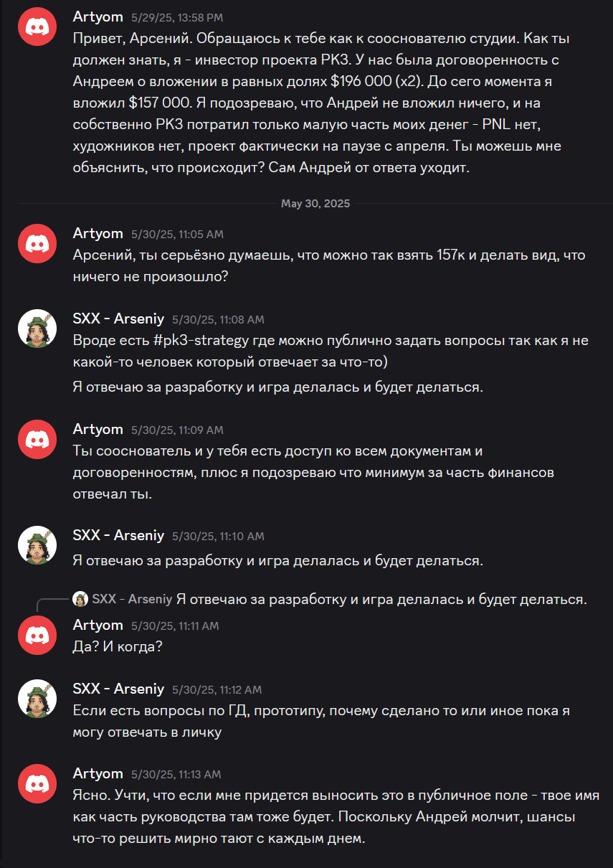Screen dimensions: 613x868
Task: Open Artyom's avatar beside the 11:05 AM message
Action: (37, 244)
